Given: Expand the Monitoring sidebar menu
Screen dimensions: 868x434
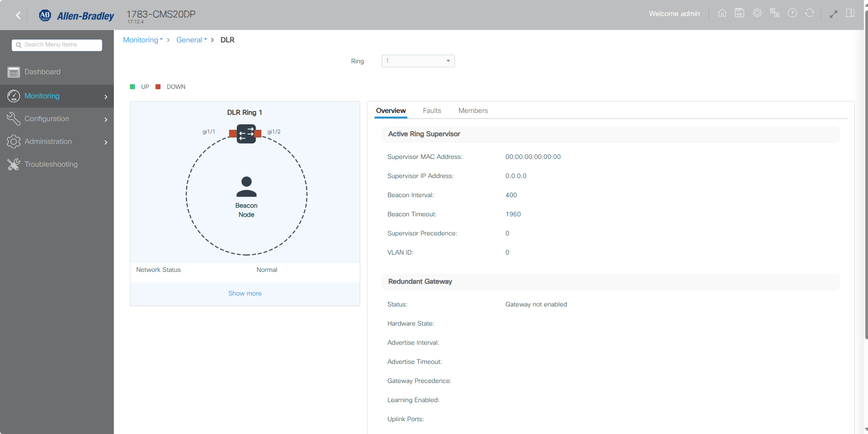Looking at the screenshot, I should (57, 96).
